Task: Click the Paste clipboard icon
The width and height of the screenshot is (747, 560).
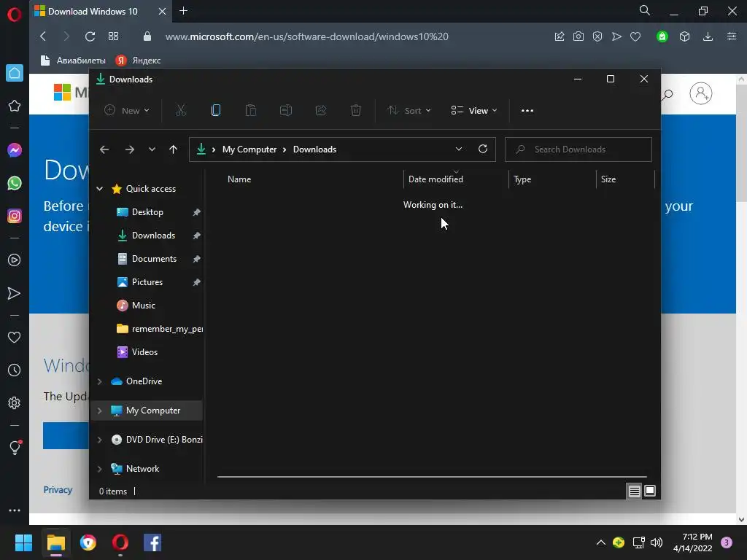Action: click(251, 111)
